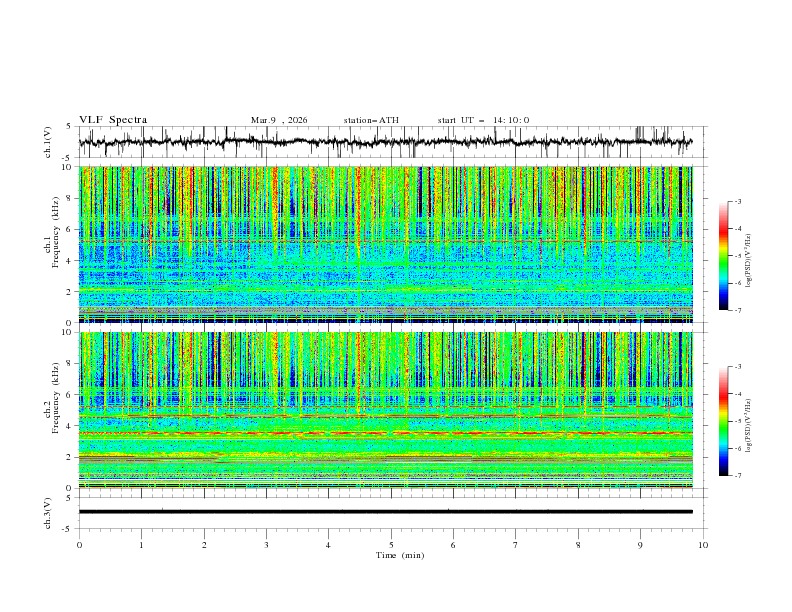Click the "start UT = 14:10:0" label
The width and height of the screenshot is (792, 612).
tap(483, 120)
